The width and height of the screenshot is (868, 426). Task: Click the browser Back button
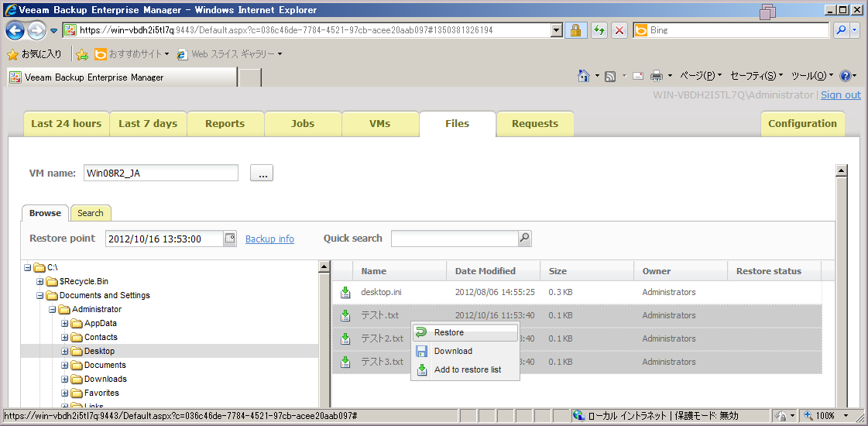tap(15, 30)
